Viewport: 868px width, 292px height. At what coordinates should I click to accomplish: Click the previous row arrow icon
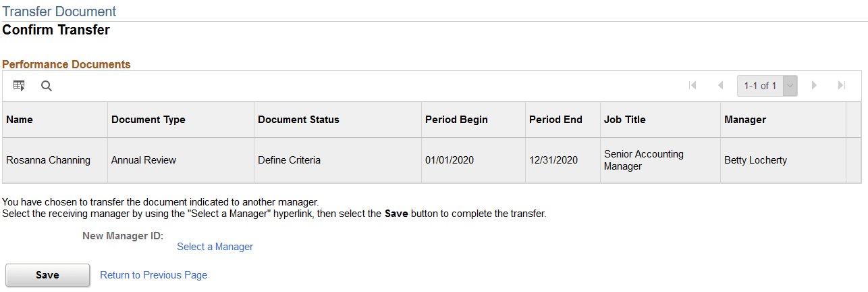tap(720, 86)
